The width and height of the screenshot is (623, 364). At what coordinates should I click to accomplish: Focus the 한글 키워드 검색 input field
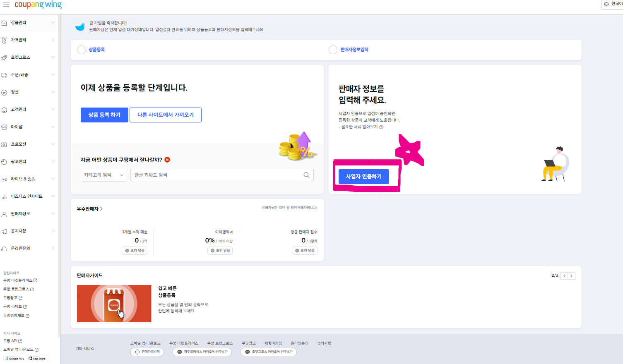222,175
